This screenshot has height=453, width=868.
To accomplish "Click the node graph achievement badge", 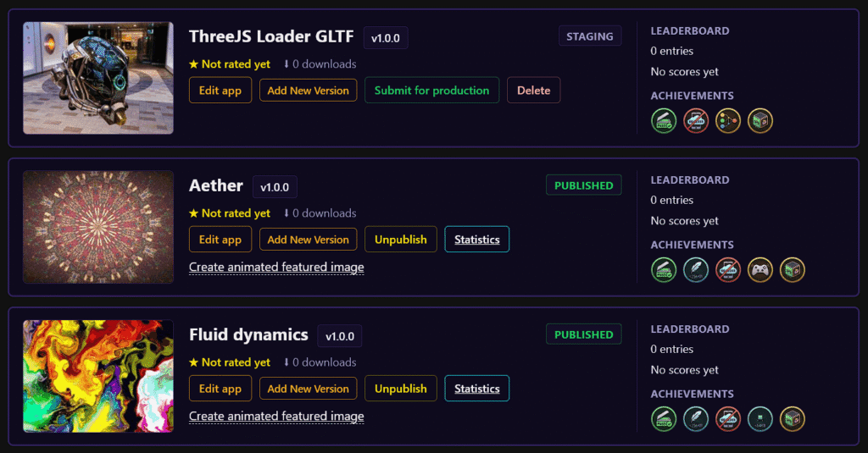I will click(728, 120).
